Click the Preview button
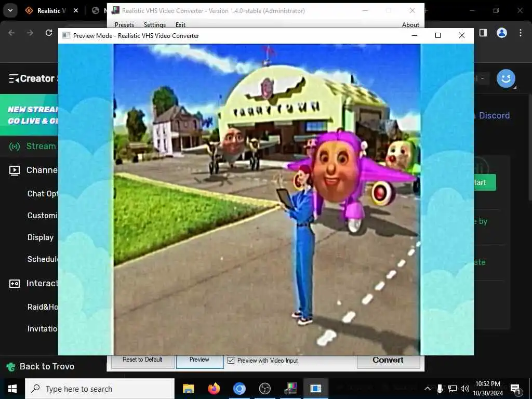The width and height of the screenshot is (532, 399). point(199,360)
